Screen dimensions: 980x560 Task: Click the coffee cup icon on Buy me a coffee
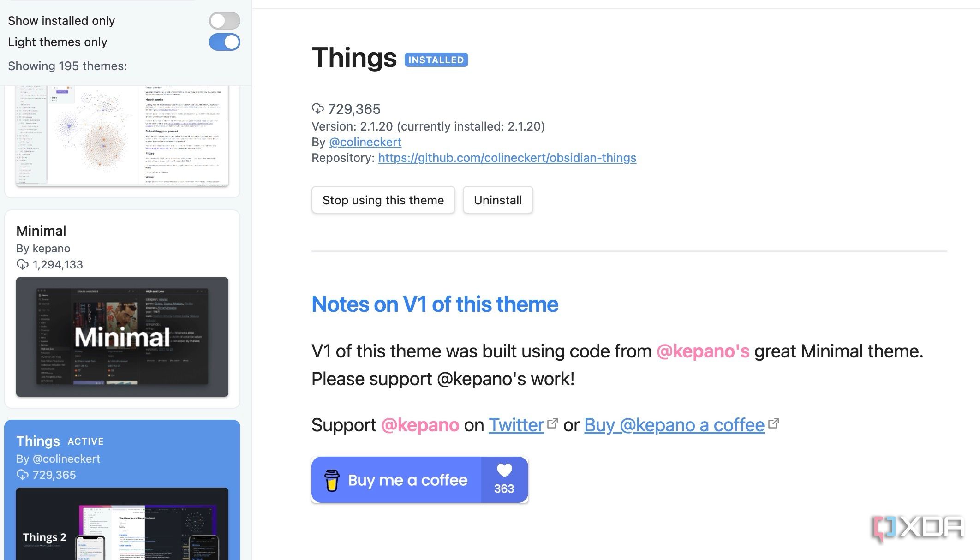point(331,480)
